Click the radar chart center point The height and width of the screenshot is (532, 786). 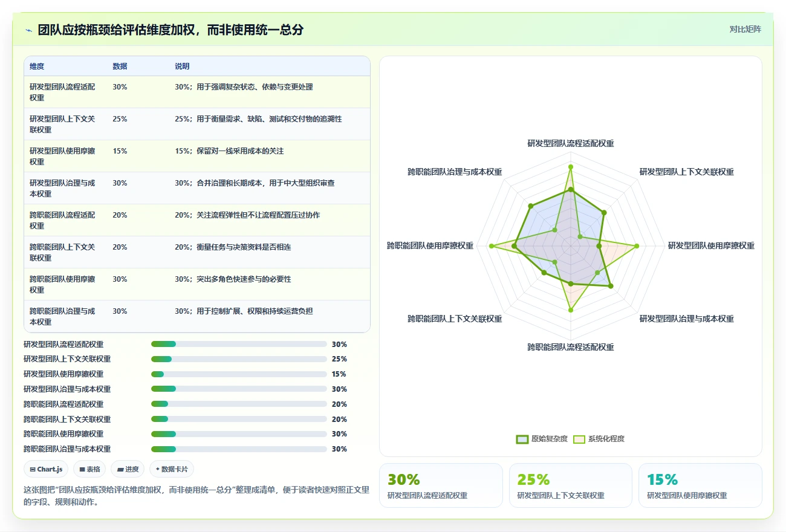[x=571, y=245]
